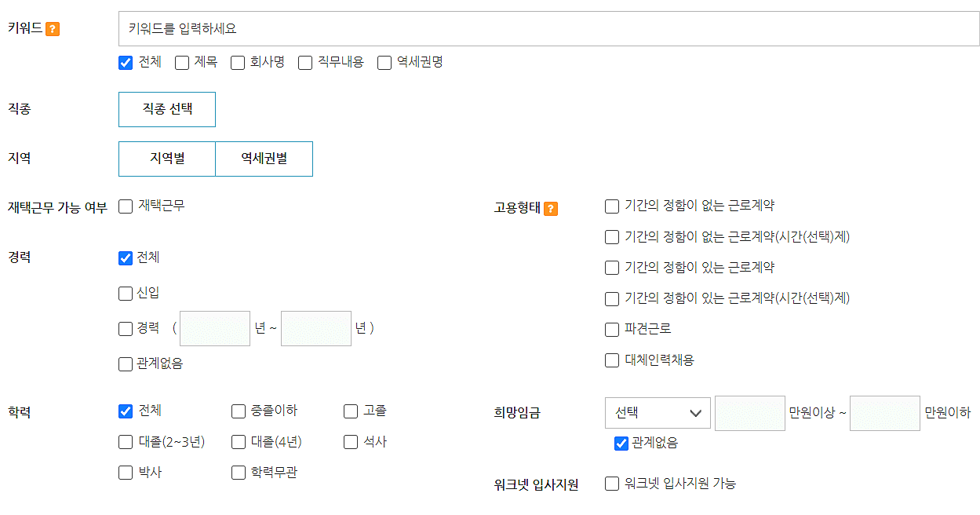
Task: Enable 워크넷 입사지원 가능 option
Action: pos(611,484)
